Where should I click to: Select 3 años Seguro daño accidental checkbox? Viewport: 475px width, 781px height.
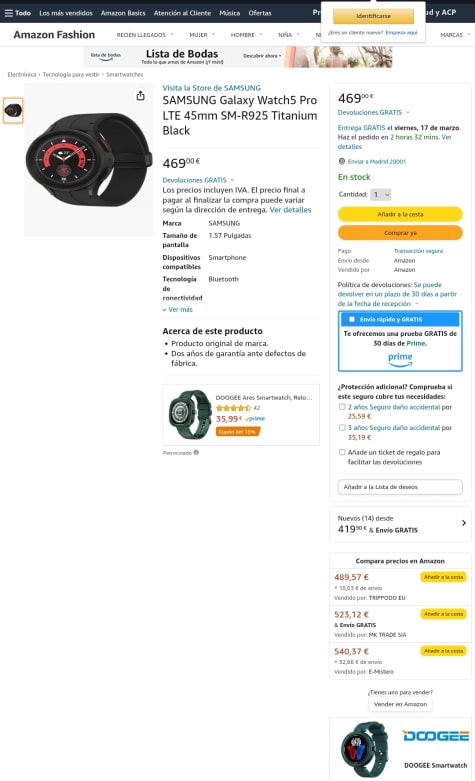tap(342, 427)
